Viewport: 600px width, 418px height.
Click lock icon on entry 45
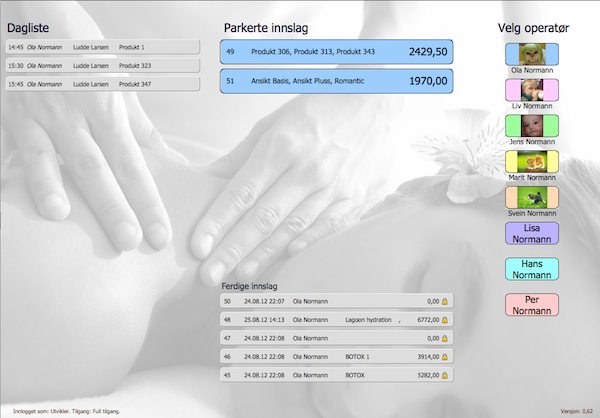coord(445,376)
